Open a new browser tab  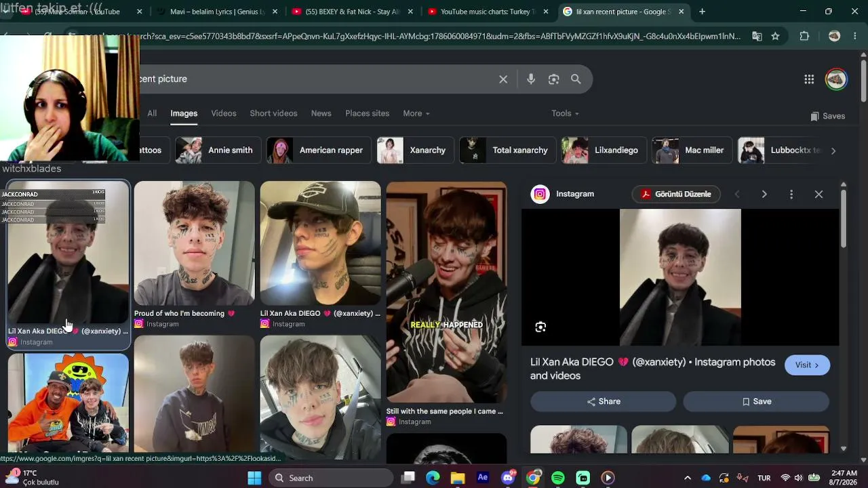click(x=702, y=12)
